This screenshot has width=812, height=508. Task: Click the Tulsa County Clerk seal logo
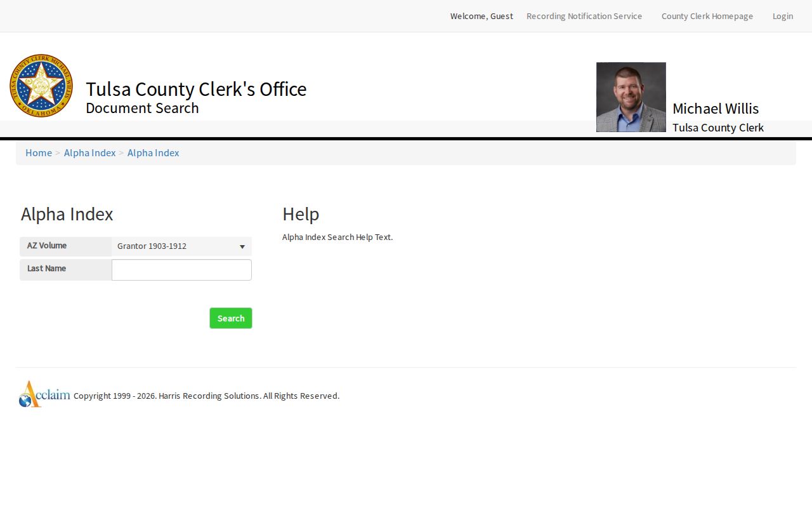[x=41, y=86]
